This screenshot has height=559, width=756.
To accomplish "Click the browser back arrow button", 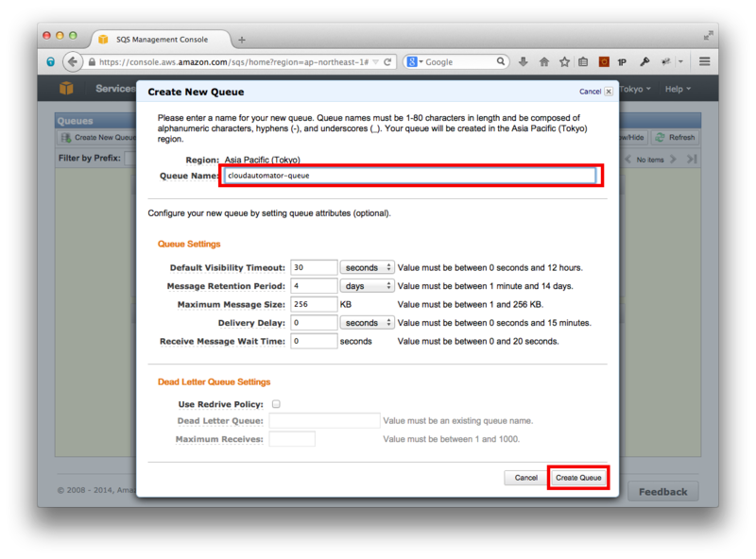I will point(73,61).
